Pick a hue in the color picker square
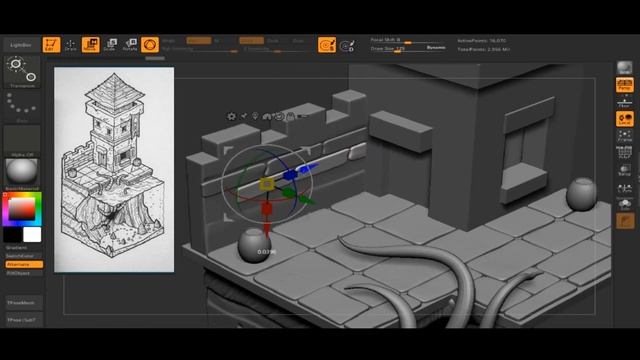Screen dimensions: 640x360 (x=22, y=209)
